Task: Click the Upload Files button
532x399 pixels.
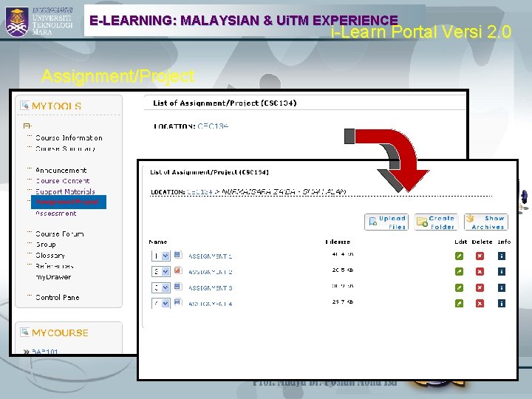Action: click(x=386, y=222)
